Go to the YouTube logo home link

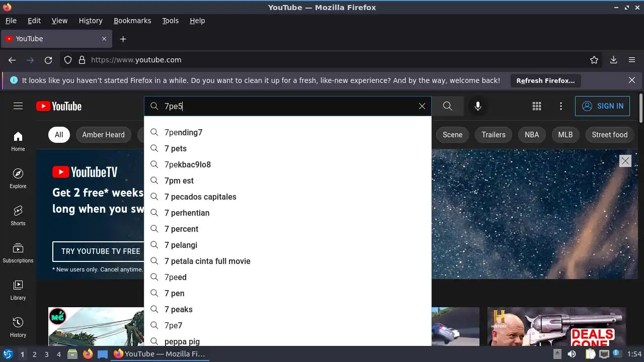tap(59, 106)
